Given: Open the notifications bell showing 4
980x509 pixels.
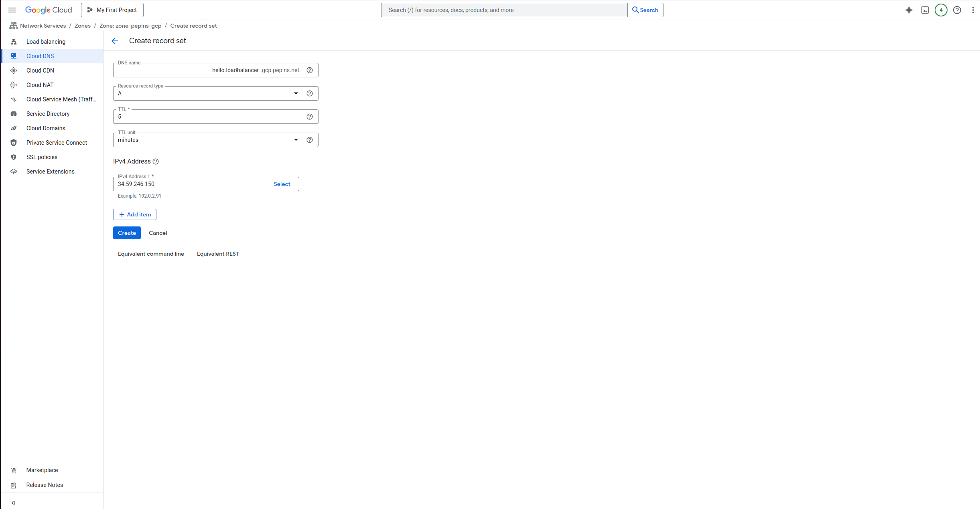Looking at the screenshot, I should [941, 10].
